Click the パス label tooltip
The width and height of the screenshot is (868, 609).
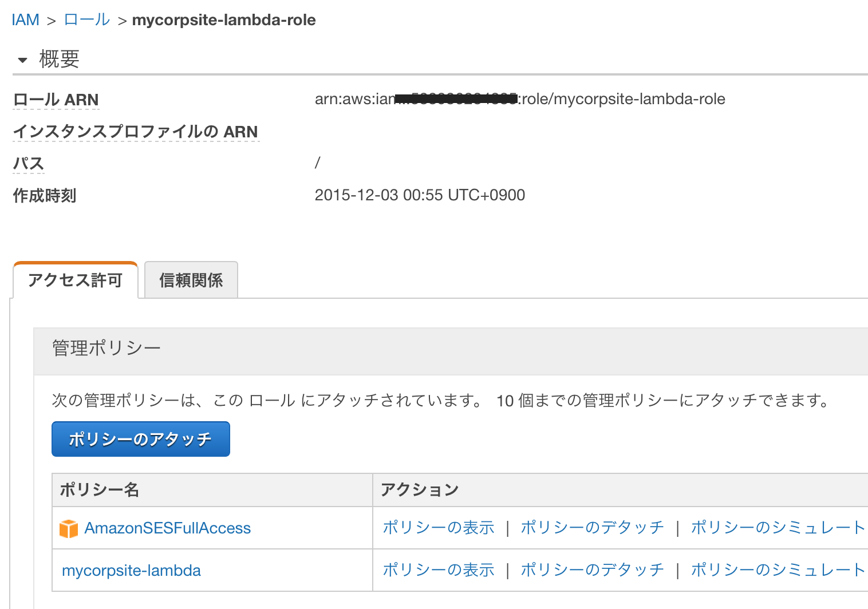click(x=29, y=164)
